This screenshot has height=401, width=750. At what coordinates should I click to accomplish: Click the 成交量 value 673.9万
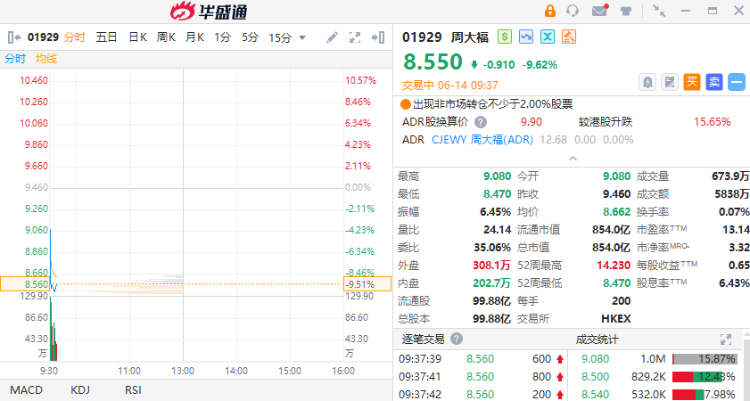coord(730,176)
